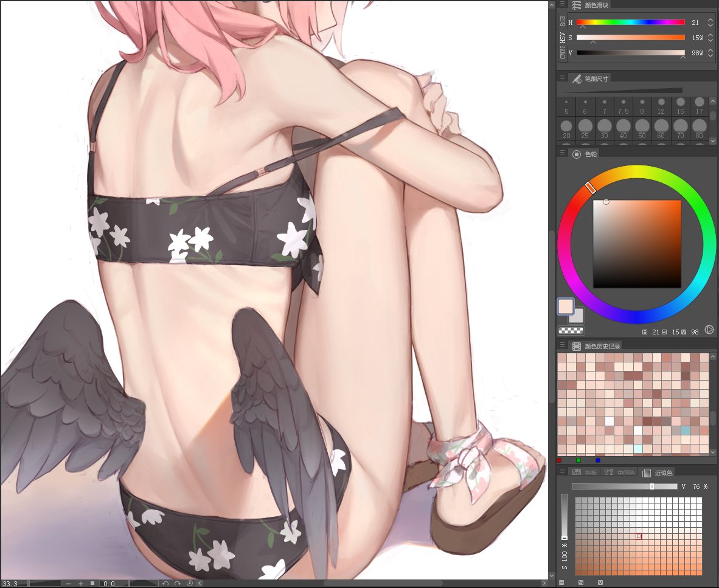Increase or decrease the H value stepper

(x=710, y=22)
